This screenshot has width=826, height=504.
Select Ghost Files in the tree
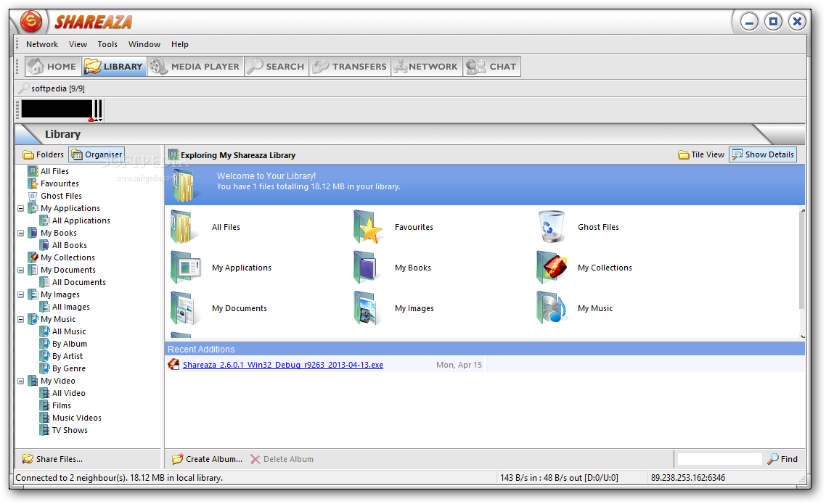tap(61, 196)
